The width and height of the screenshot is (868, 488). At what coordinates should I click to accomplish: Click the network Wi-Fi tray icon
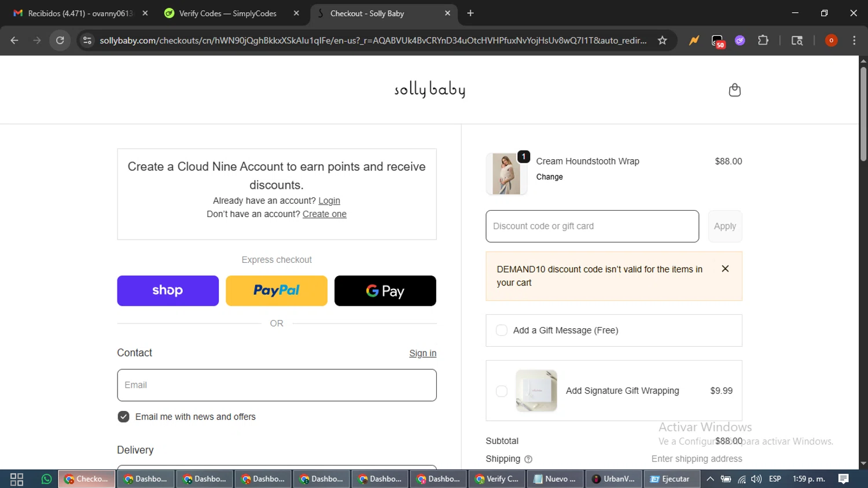point(741,479)
